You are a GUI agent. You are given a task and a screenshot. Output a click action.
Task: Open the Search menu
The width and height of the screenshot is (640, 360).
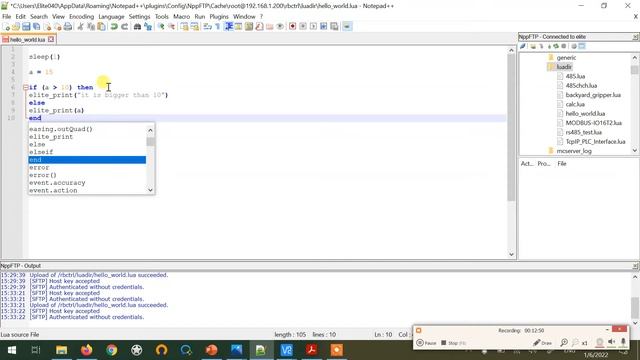[x=39, y=17]
